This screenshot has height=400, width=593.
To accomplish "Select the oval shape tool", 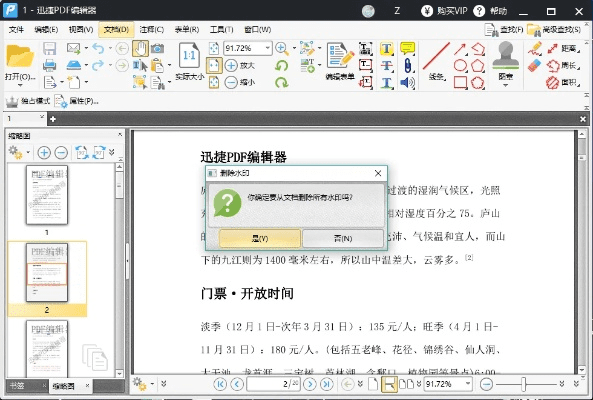I will (x=460, y=65).
